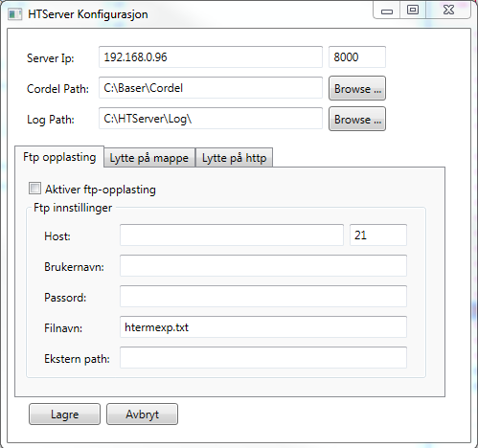Switch to the Lytte på mappe tab
Image resolution: width=478 pixels, height=448 pixels.
(x=149, y=158)
